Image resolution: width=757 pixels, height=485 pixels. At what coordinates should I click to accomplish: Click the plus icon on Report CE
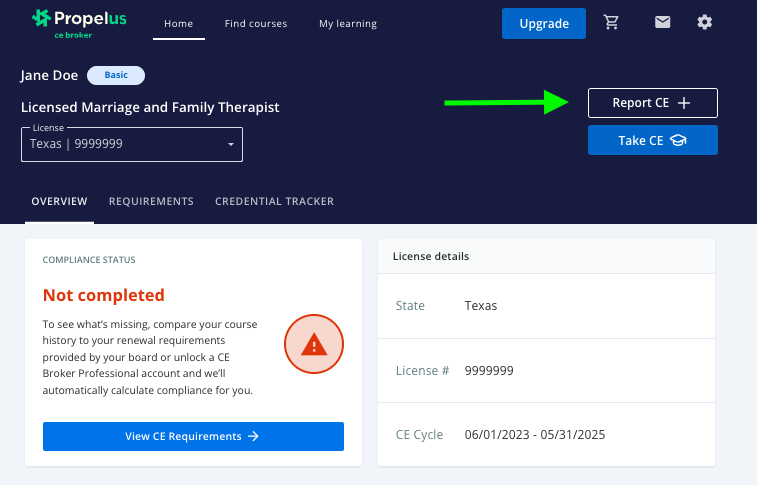tap(684, 103)
